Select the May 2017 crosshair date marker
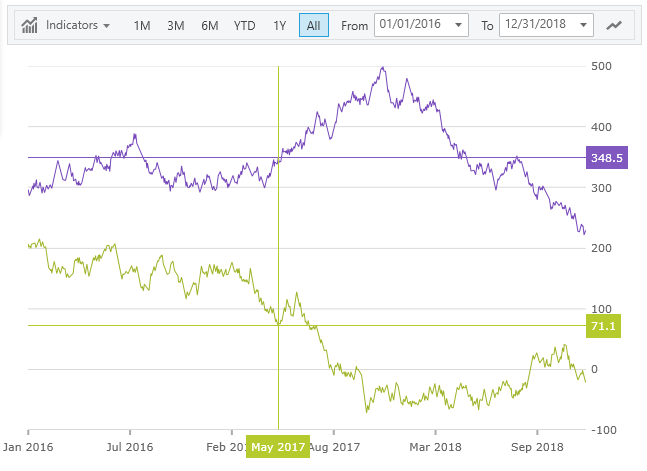 [278, 447]
